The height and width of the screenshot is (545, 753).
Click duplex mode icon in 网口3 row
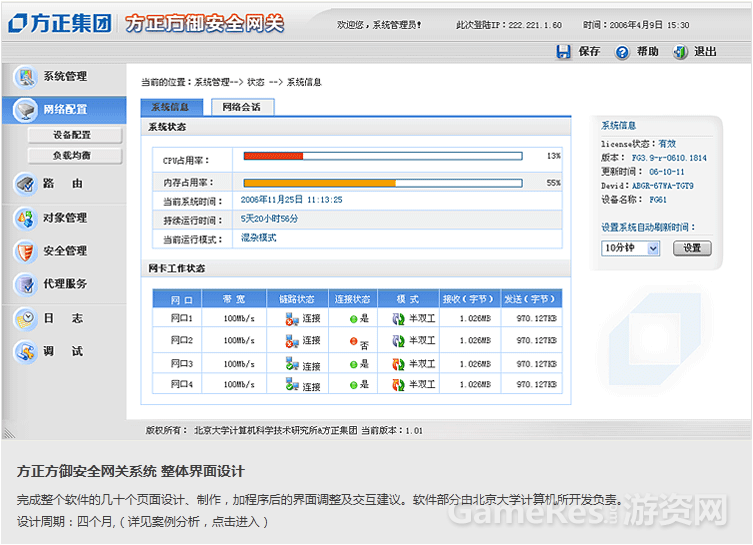click(x=399, y=364)
